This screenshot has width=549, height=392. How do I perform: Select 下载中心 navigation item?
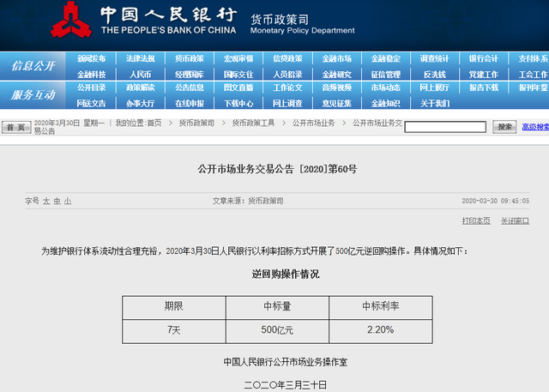coord(238,103)
